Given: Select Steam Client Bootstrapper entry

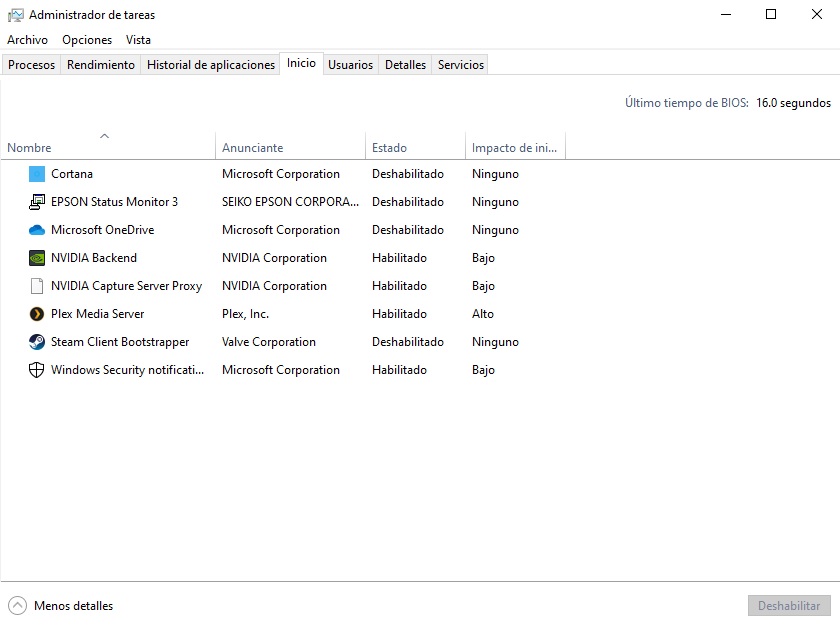Looking at the screenshot, I should pos(120,342).
